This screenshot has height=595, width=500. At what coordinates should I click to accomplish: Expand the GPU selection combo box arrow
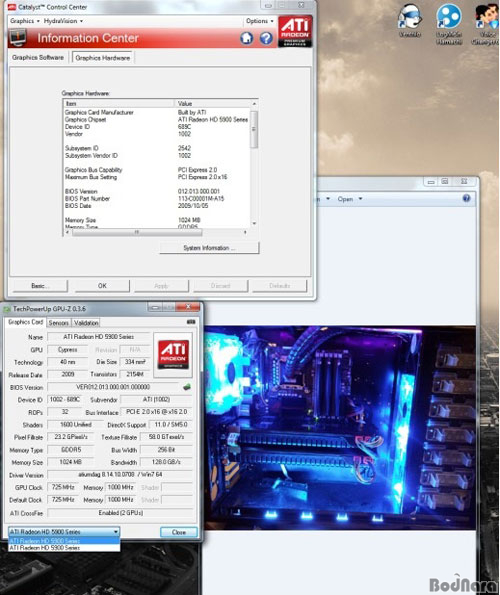[x=116, y=532]
